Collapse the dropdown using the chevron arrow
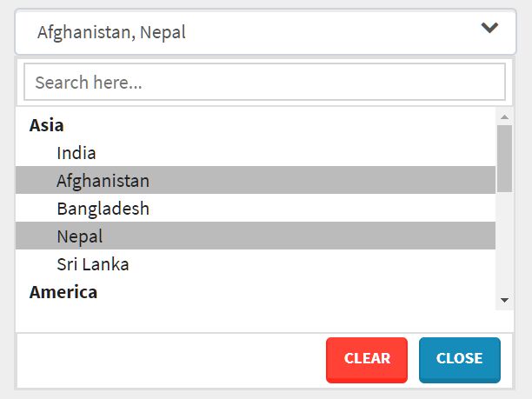 click(490, 29)
